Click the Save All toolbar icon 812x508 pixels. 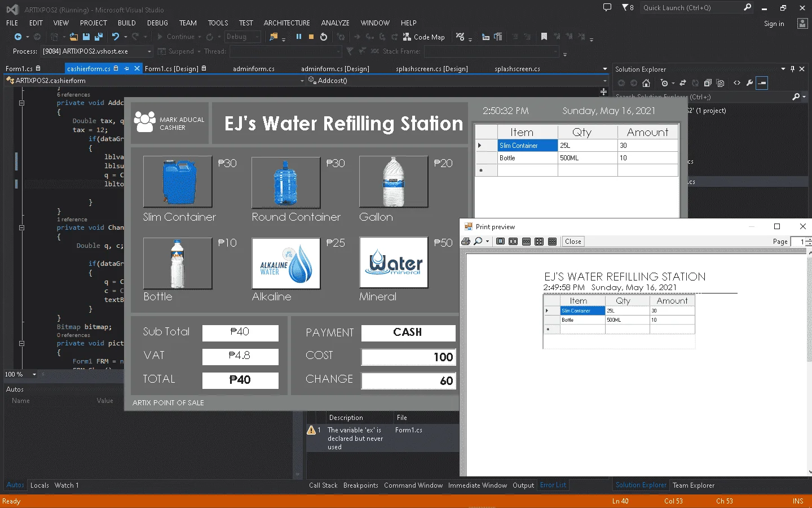pyautogui.click(x=99, y=37)
